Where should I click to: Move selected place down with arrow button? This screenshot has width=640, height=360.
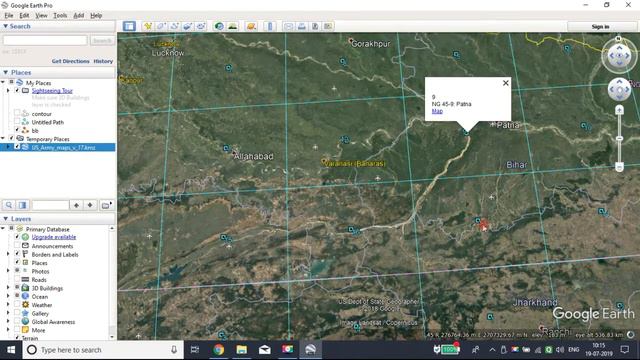pos(90,205)
